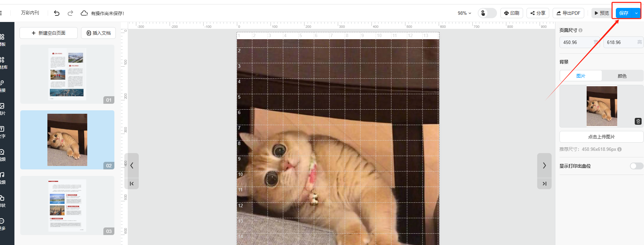This screenshot has width=644, height=245.
Task: Click the 导出PDF button
Action: (x=568, y=13)
